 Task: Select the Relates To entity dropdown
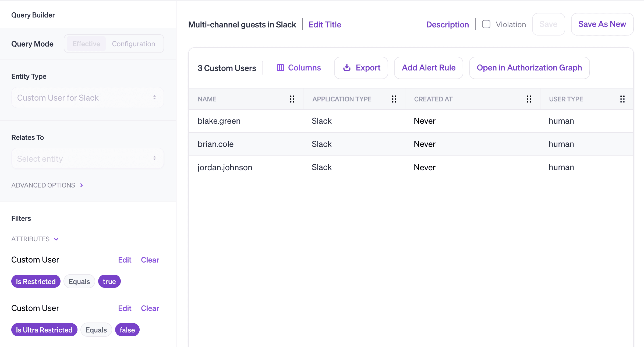click(87, 159)
